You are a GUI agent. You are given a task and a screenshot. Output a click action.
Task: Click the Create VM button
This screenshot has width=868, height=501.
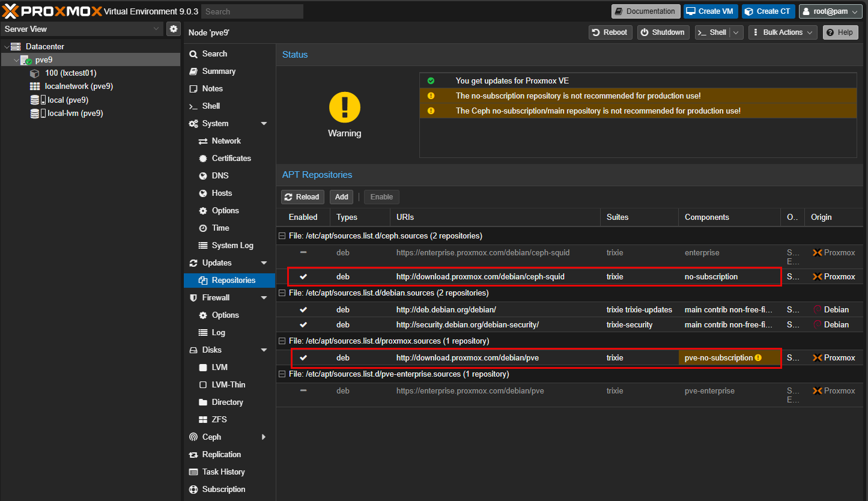[x=710, y=11]
